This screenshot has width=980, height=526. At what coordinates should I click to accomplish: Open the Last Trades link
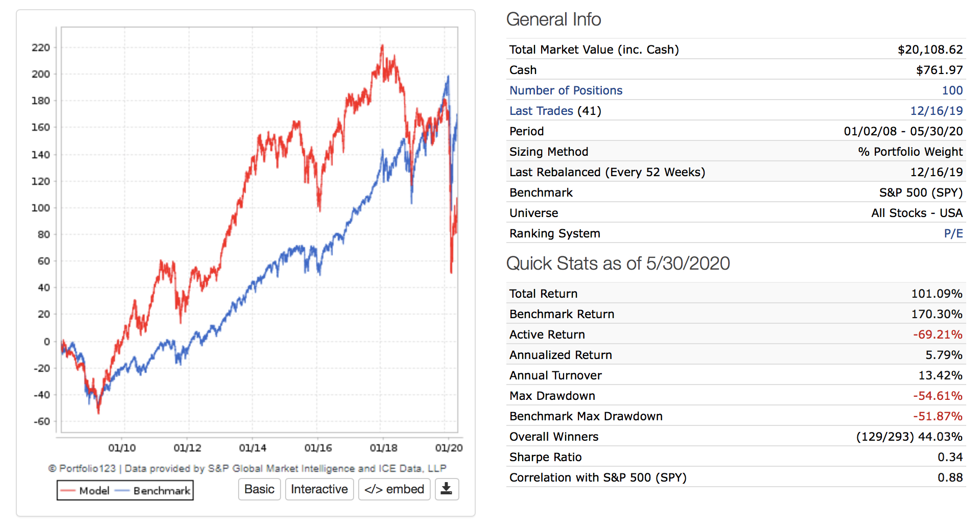point(541,111)
